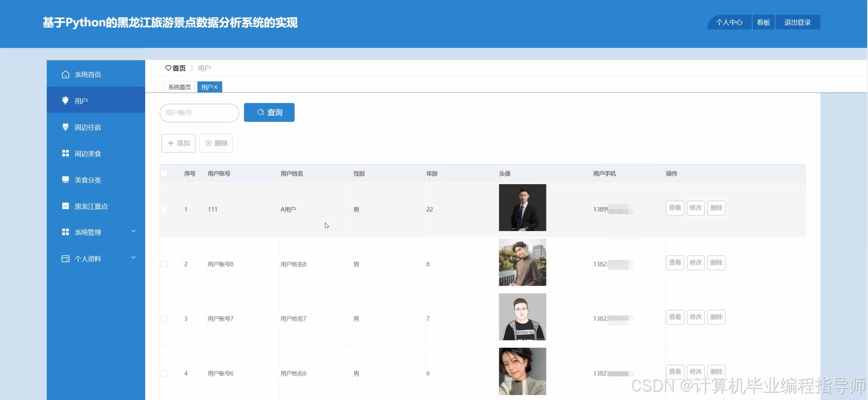The image size is (868, 400).
Task: Close the 用户 tab with its X icon
Action: (216, 87)
